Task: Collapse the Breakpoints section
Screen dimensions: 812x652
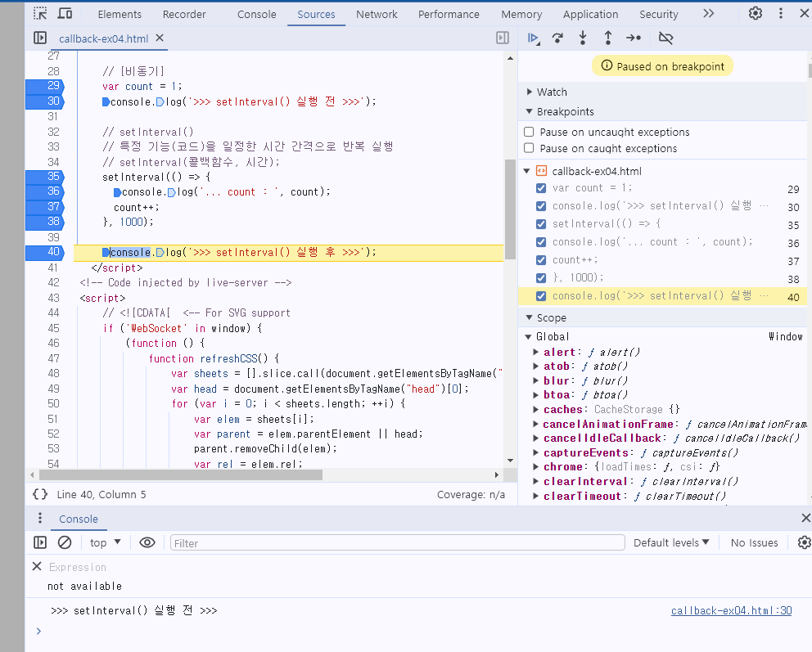Action: tap(530, 111)
